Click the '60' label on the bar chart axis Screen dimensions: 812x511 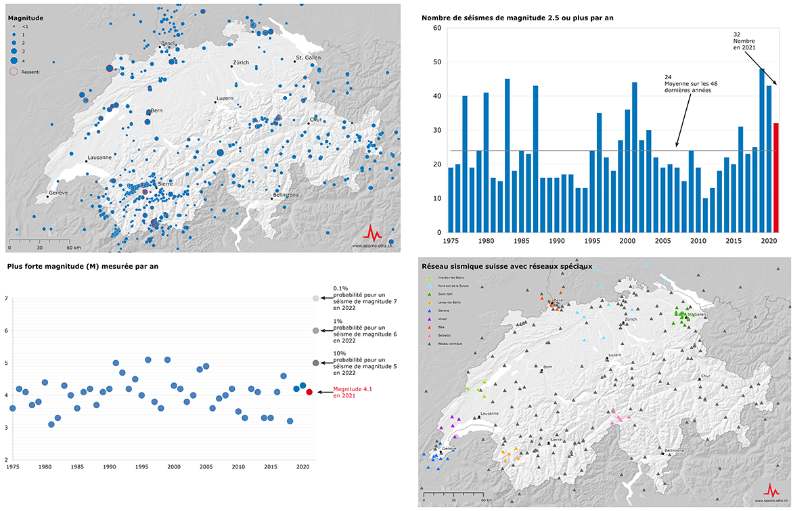(437, 28)
